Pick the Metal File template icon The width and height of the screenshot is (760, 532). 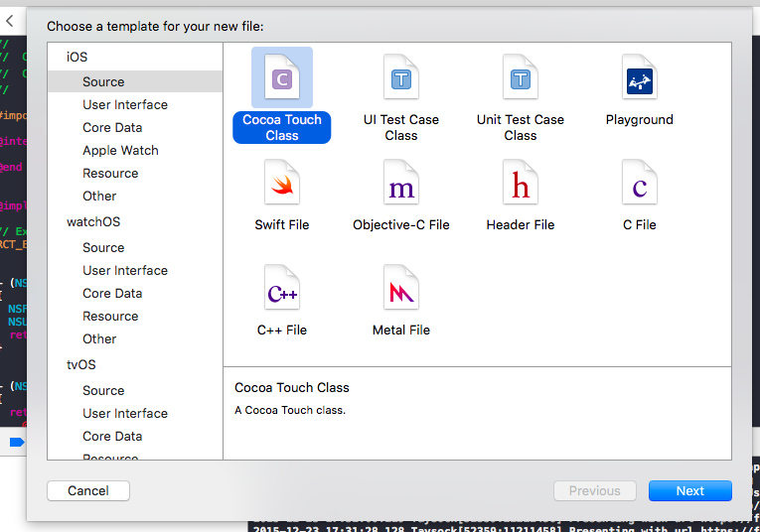pos(401,289)
